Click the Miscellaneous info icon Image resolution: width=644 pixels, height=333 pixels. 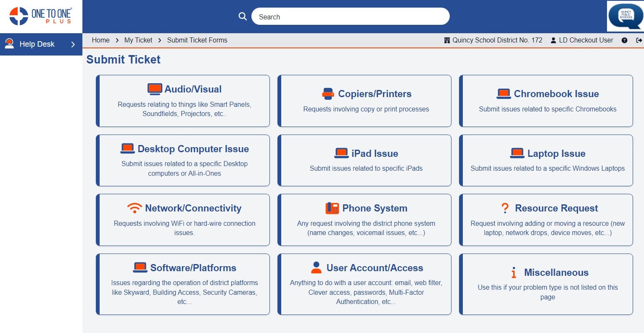coord(513,273)
